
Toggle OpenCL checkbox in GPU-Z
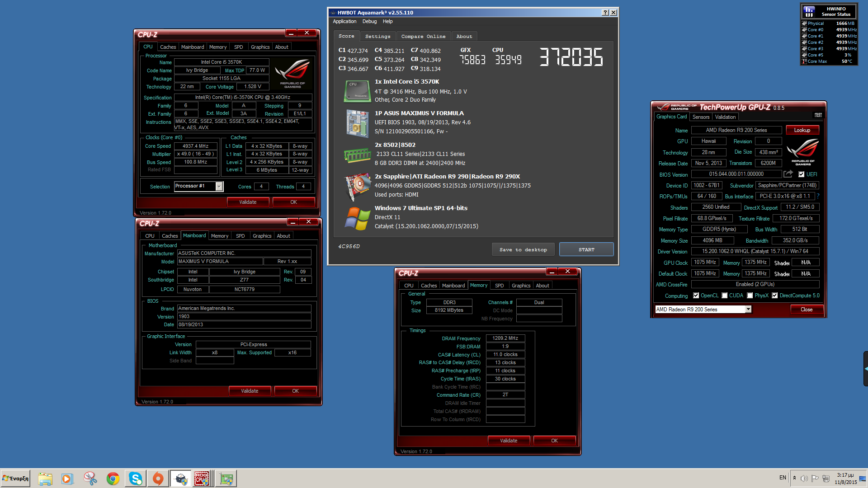[x=696, y=296]
